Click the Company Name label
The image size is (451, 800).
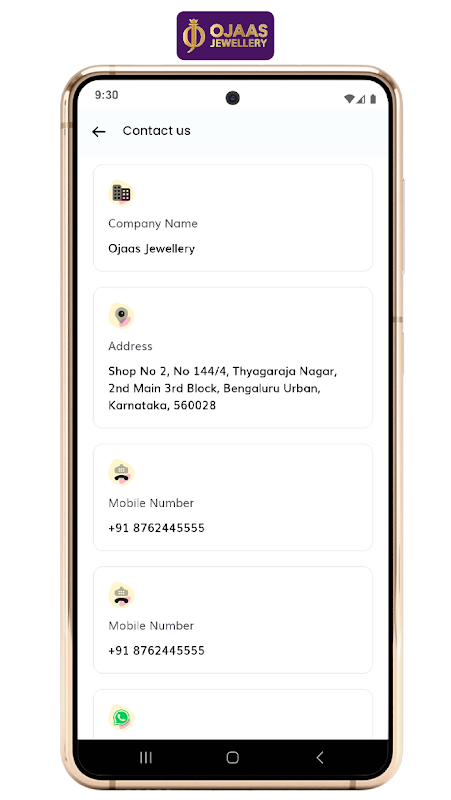(153, 223)
